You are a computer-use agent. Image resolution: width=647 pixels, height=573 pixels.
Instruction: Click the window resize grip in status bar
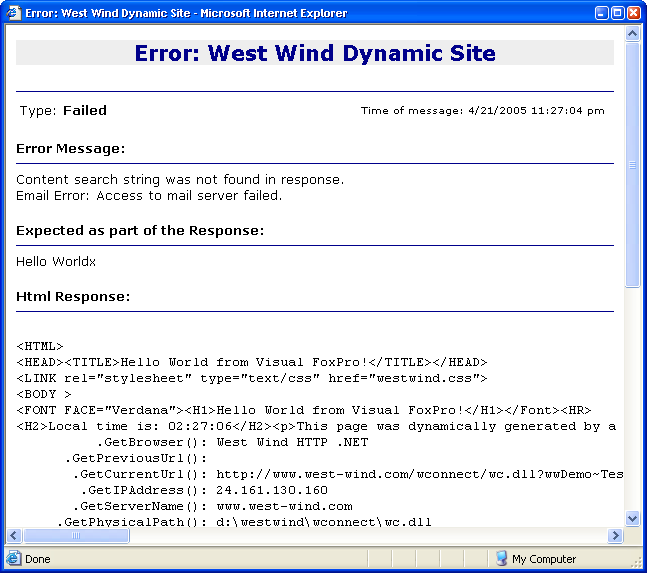coord(637,563)
